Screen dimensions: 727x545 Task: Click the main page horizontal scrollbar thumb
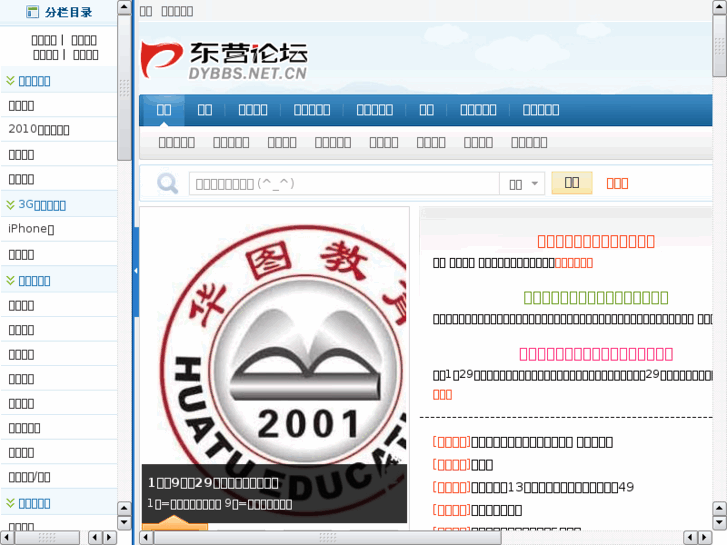pyautogui.click(x=327, y=537)
